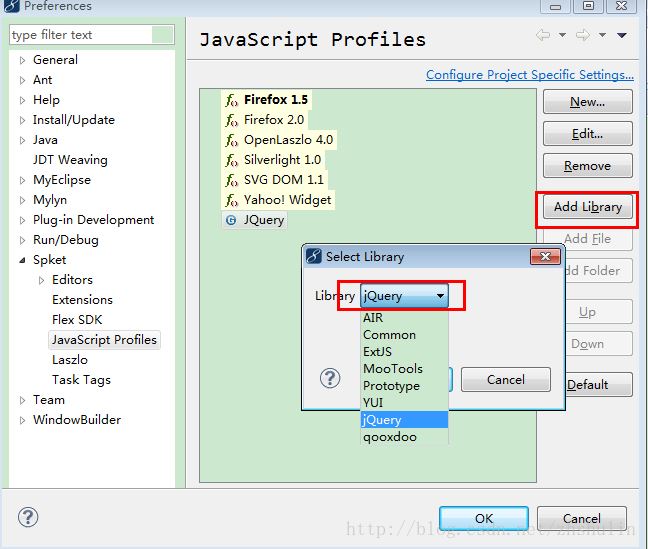Confirm Preferences with the OK button

[484, 518]
